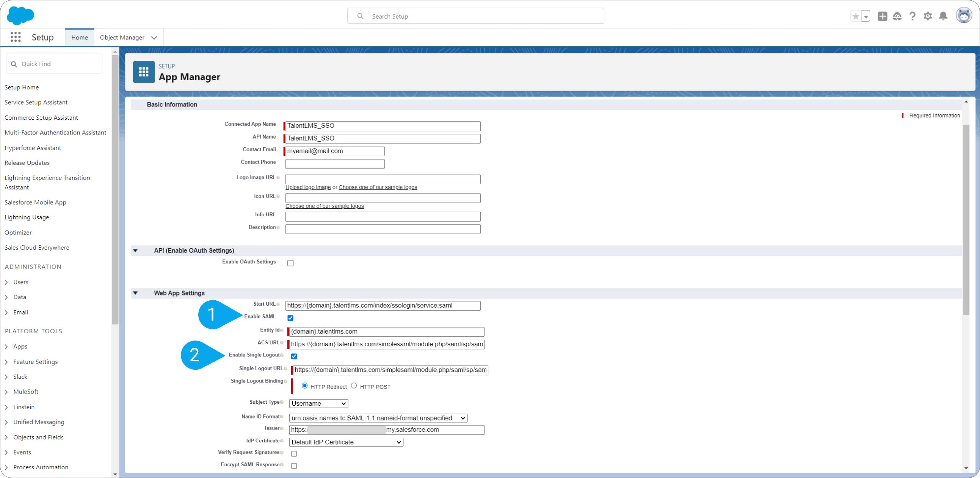Click the Search Setup field

pyautogui.click(x=475, y=16)
